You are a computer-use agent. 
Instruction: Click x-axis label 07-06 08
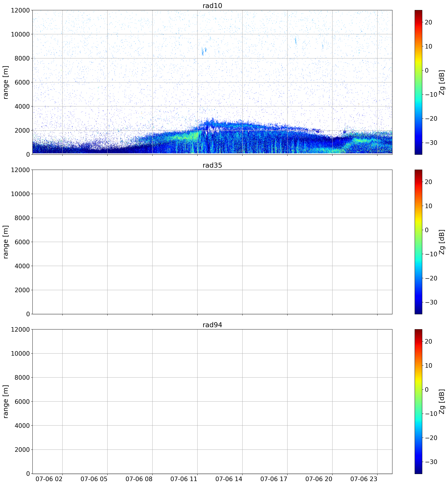(x=139, y=479)
